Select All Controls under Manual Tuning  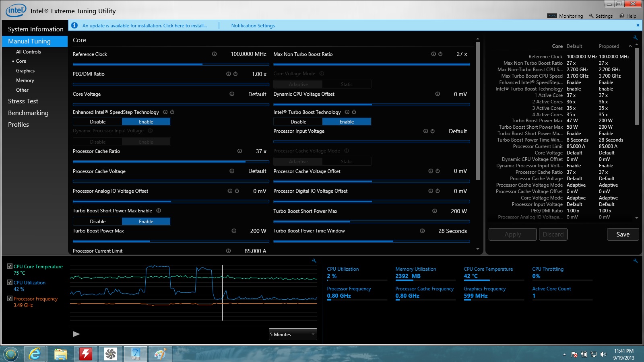coord(28,52)
